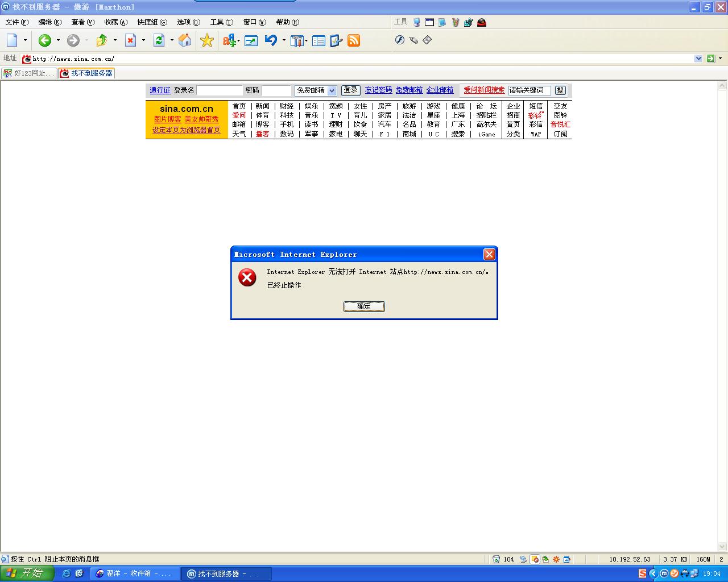Click the 选项(O) menu
Image resolution: width=728 pixels, height=582 pixels.
[x=189, y=22]
